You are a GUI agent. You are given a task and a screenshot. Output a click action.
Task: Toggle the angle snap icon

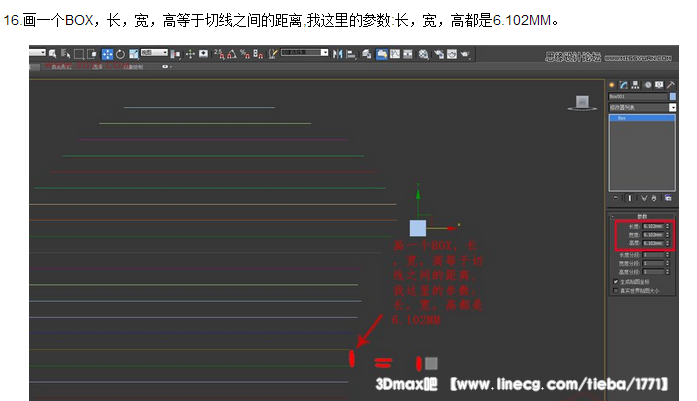click(231, 53)
